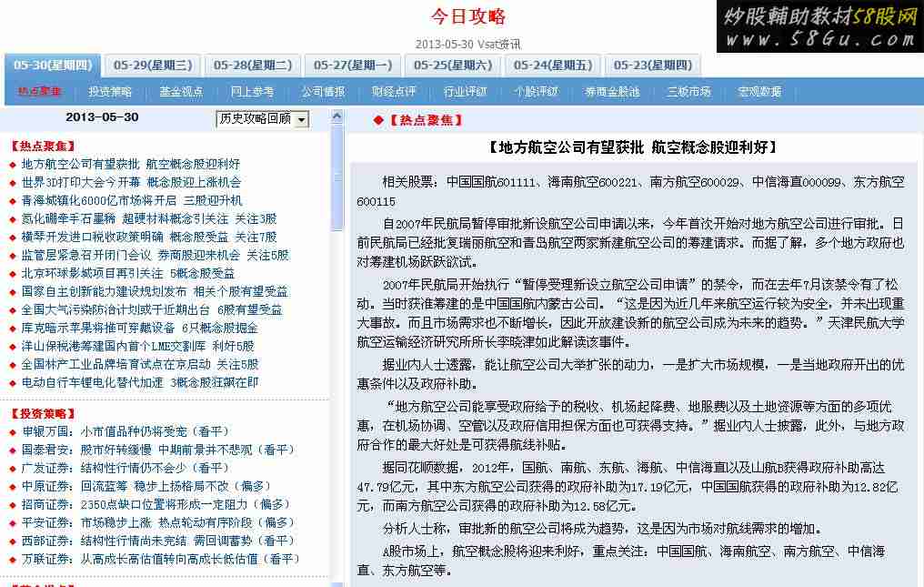Viewport: 924px width, 587px height.
Task: Switch to the 05-25(星期六) tab
Action: pos(453,66)
